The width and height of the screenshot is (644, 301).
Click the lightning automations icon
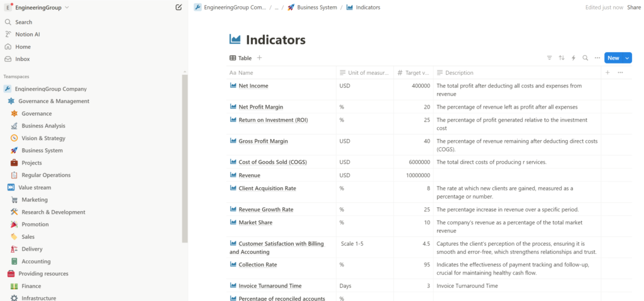[x=573, y=58]
